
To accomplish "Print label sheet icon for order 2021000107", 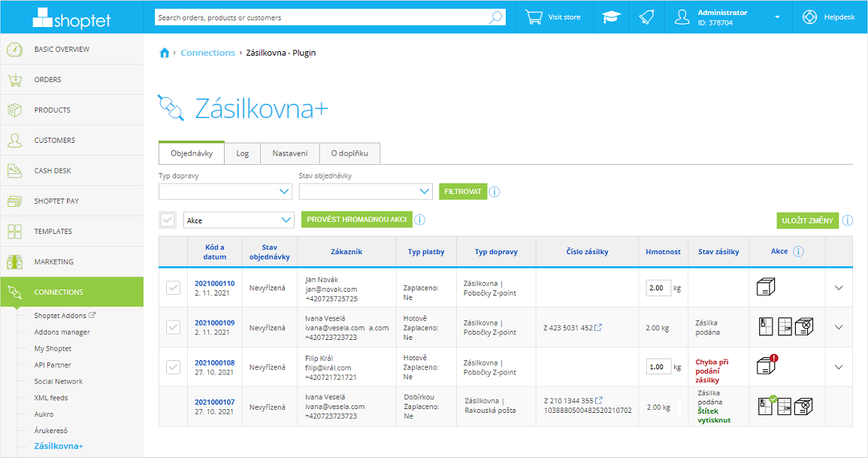I will coord(785,407).
